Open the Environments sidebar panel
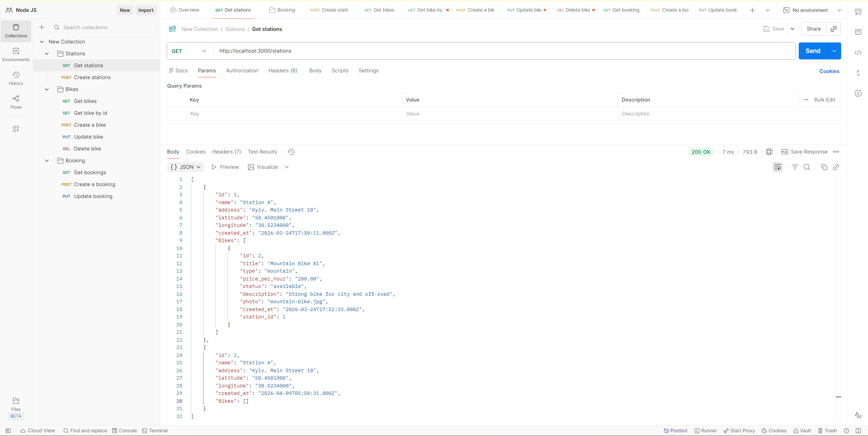 (16, 54)
